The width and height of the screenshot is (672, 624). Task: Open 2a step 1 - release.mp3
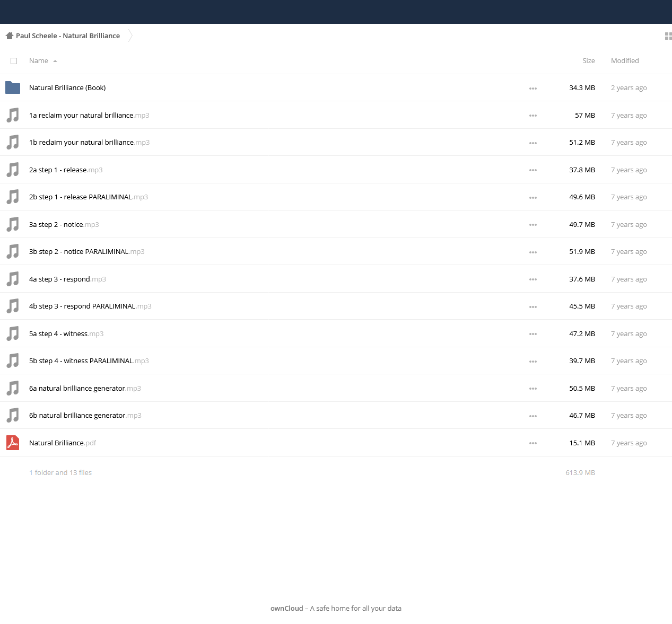[x=66, y=170]
